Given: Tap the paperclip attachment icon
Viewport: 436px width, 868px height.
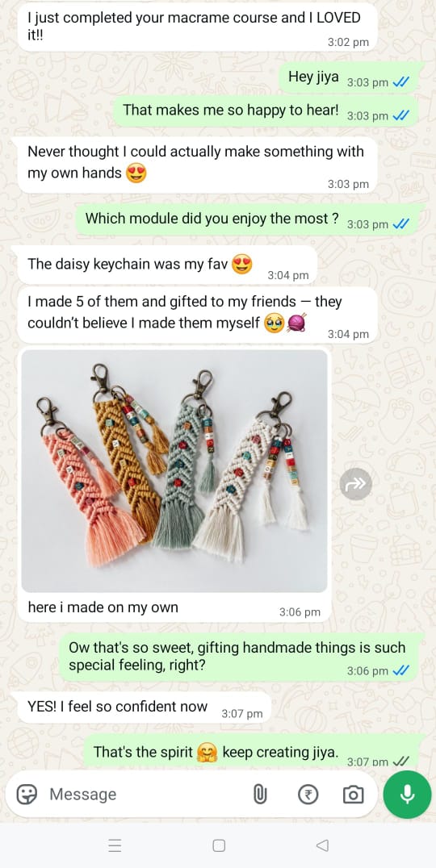Looking at the screenshot, I should (260, 795).
